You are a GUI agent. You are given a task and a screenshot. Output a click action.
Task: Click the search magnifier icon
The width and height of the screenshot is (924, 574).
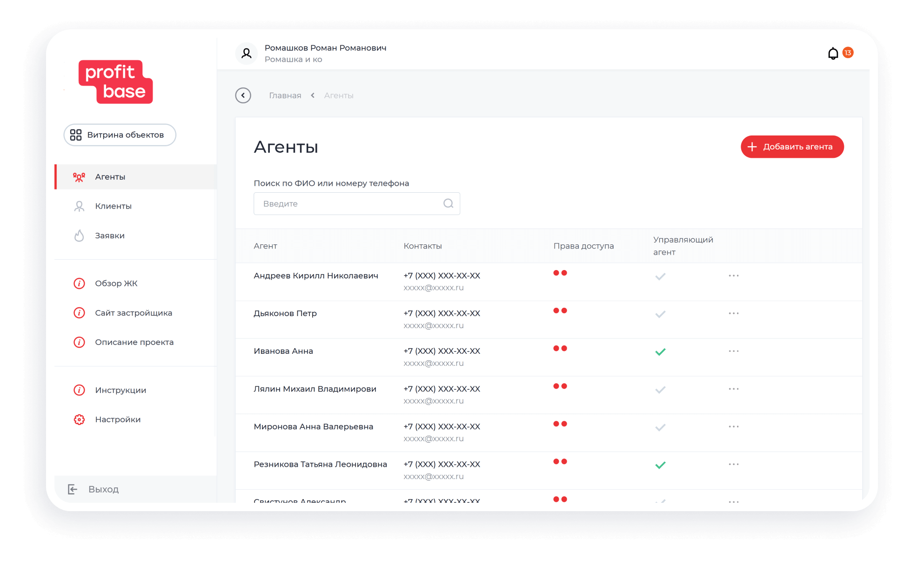pos(448,203)
